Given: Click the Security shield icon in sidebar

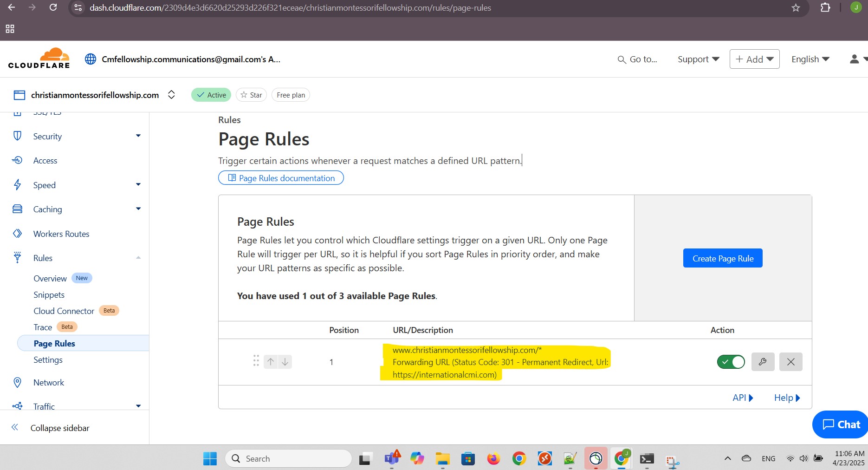Looking at the screenshot, I should point(17,136).
